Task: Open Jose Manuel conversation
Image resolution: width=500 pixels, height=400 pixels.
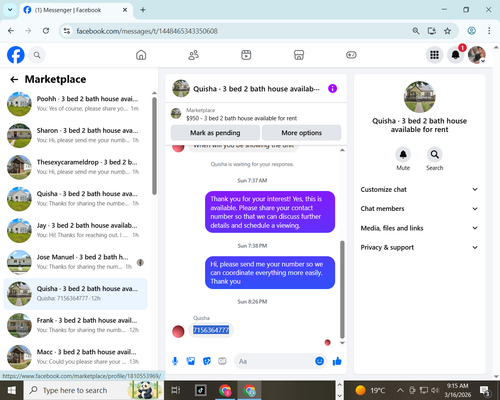Action: click(75, 262)
